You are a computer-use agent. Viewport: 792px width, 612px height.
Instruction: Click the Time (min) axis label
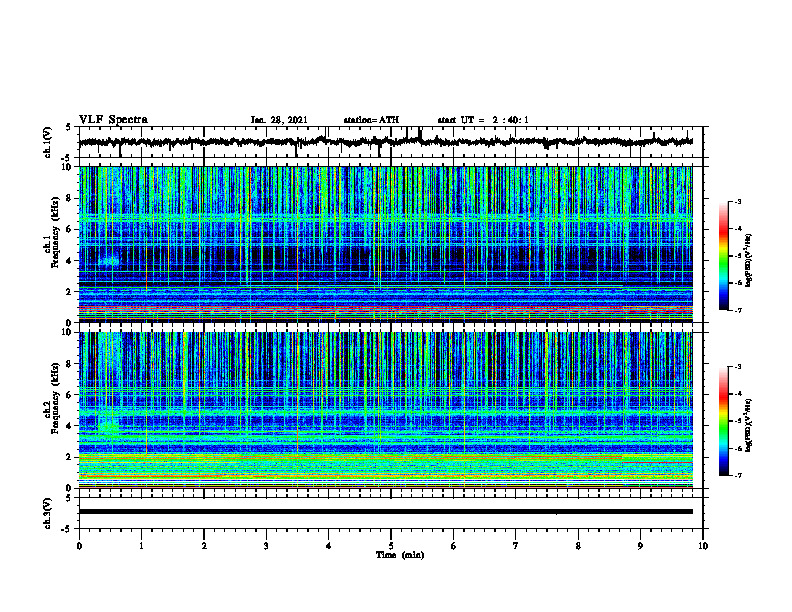[x=400, y=555]
